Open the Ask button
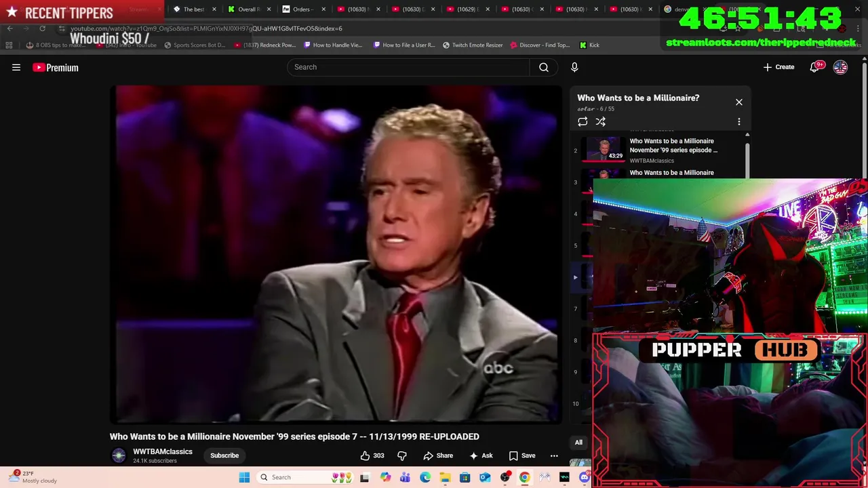 tap(481, 455)
